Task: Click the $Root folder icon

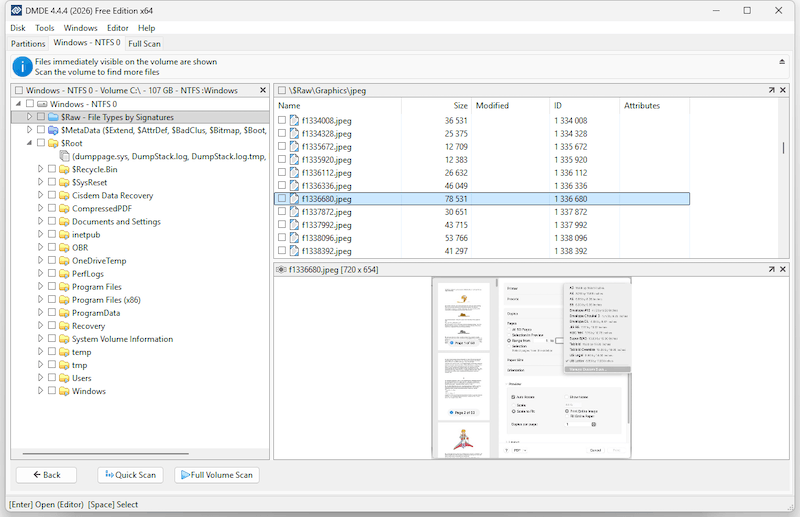Action: coord(53,143)
